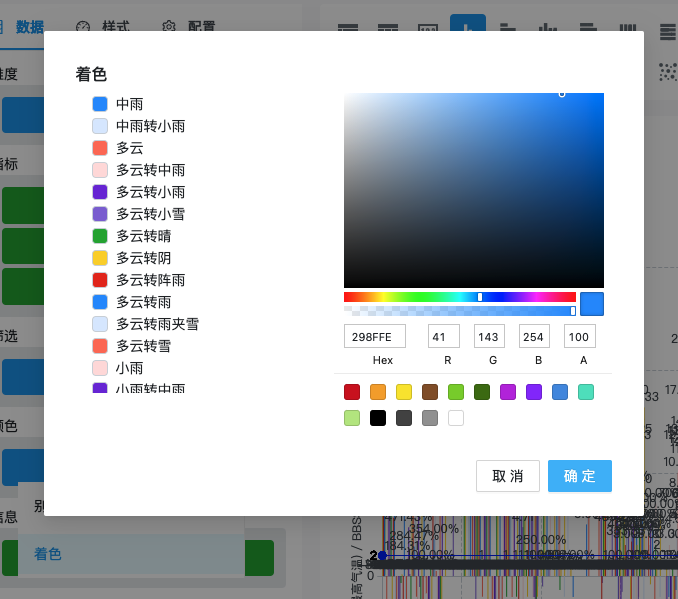Choose the violet preset color
The image size is (678, 599).
534,392
